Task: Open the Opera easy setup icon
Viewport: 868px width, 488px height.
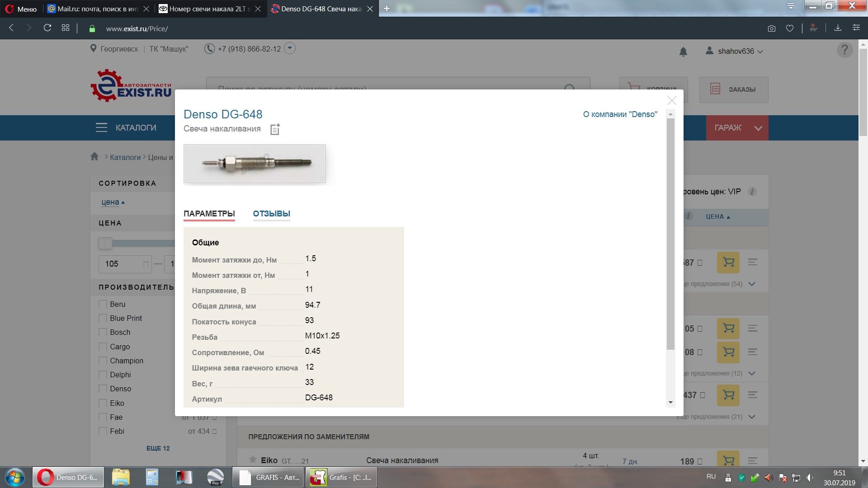Action: (x=856, y=28)
